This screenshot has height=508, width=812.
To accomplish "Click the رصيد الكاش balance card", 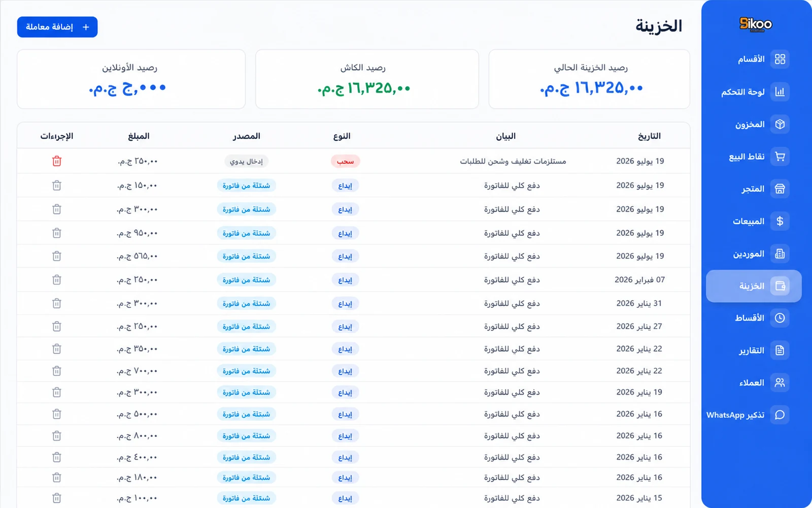I will tap(367, 79).
